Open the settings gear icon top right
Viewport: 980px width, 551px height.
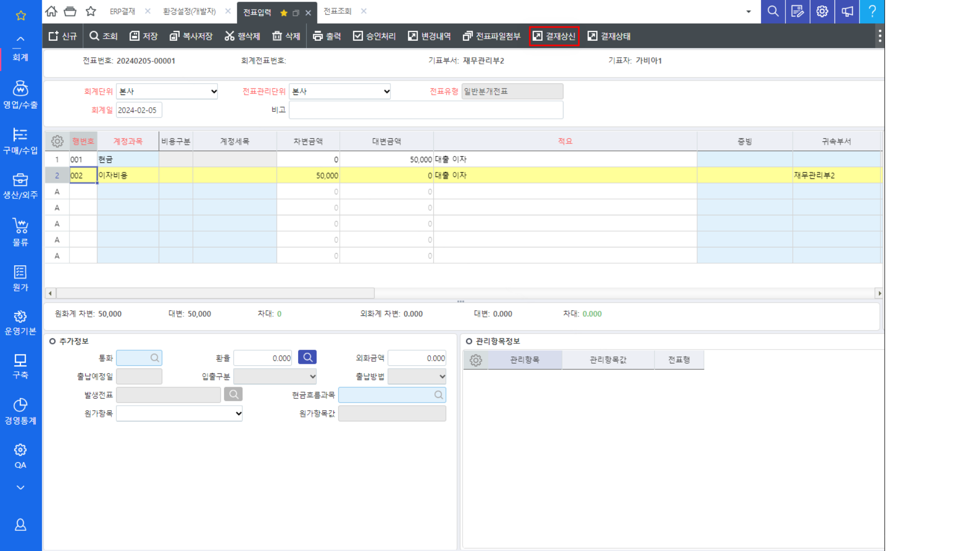click(822, 11)
